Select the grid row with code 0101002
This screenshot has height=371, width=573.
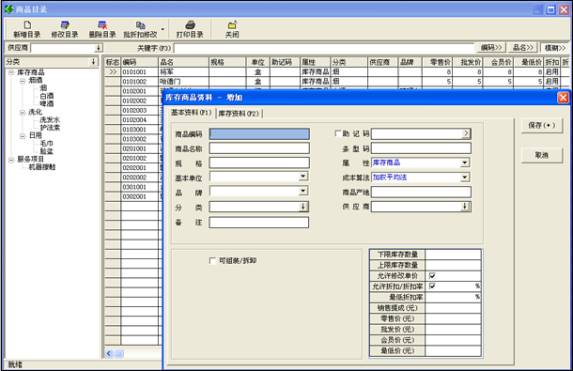pyautogui.click(x=336, y=82)
